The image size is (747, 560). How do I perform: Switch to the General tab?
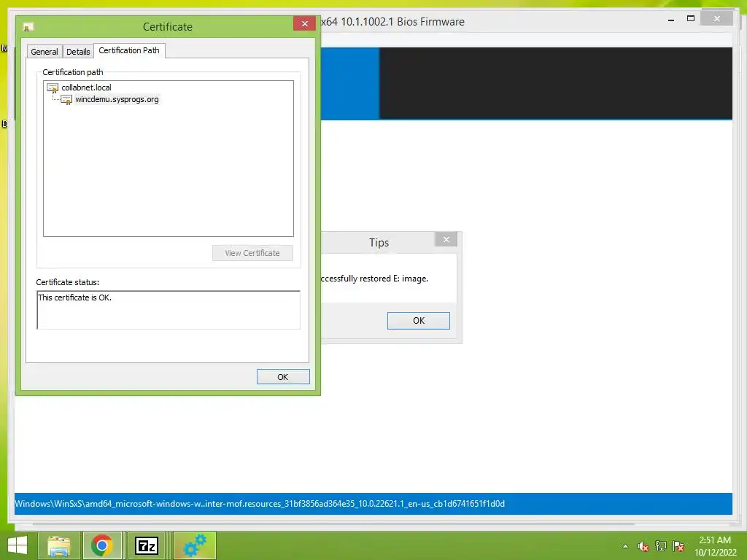[44, 52]
